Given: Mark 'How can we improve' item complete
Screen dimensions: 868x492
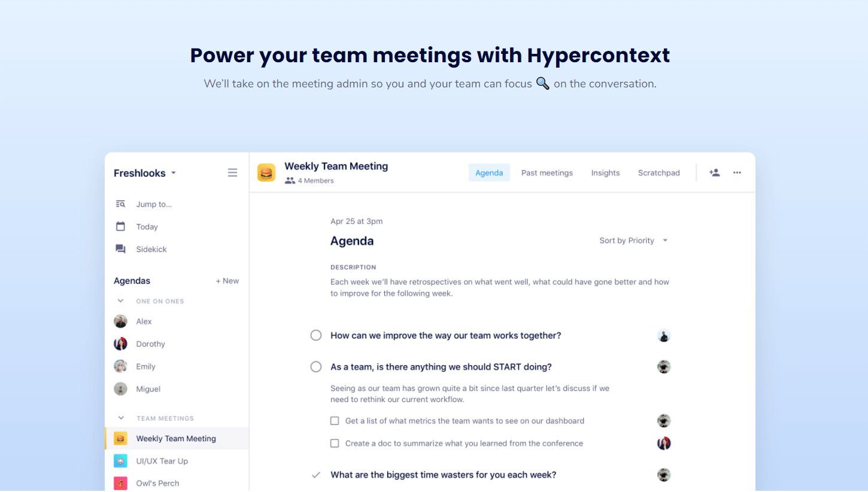Looking at the screenshot, I should pyautogui.click(x=316, y=335).
